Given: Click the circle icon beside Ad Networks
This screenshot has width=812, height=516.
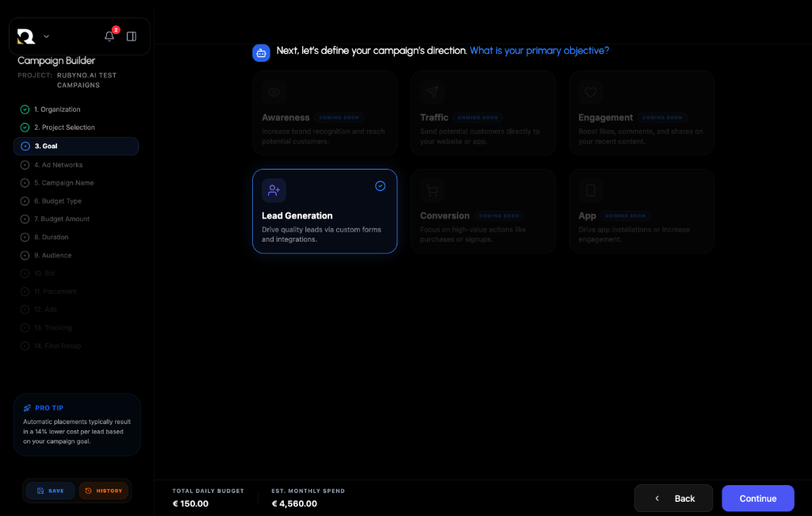Looking at the screenshot, I should point(25,165).
